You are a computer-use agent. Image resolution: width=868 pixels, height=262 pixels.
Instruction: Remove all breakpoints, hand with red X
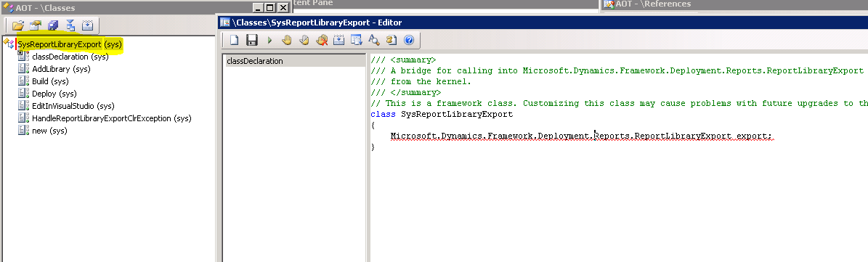pos(322,40)
